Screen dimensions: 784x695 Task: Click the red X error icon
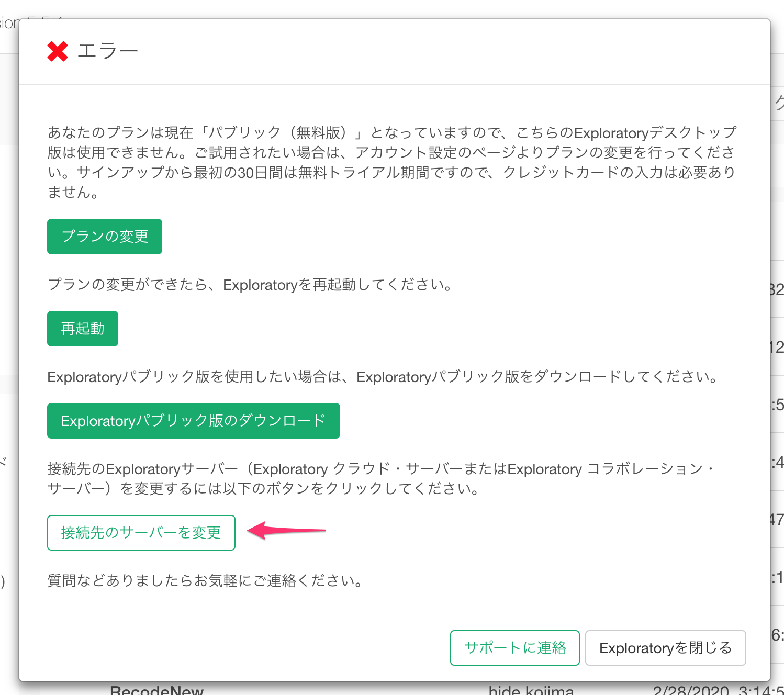point(58,51)
